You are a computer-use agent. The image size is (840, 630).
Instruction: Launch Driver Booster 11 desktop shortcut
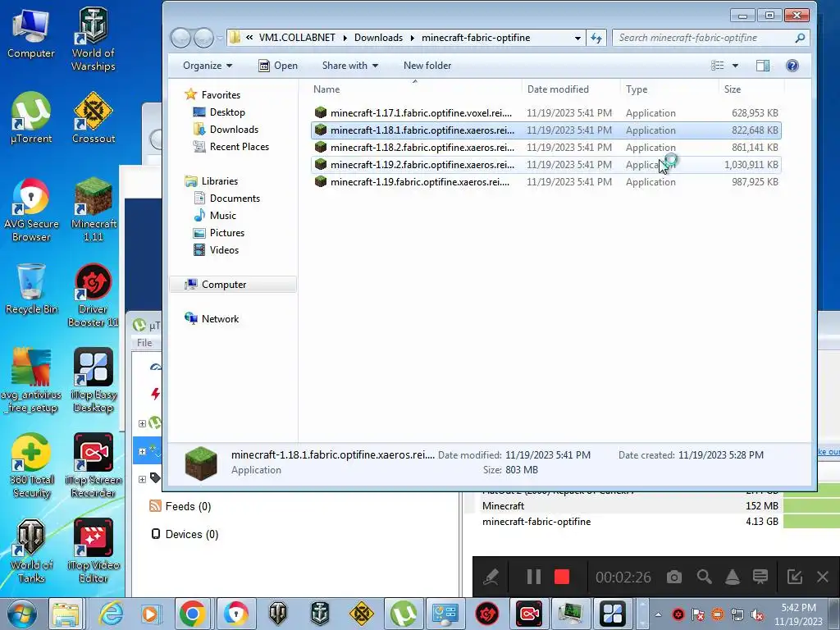94,295
